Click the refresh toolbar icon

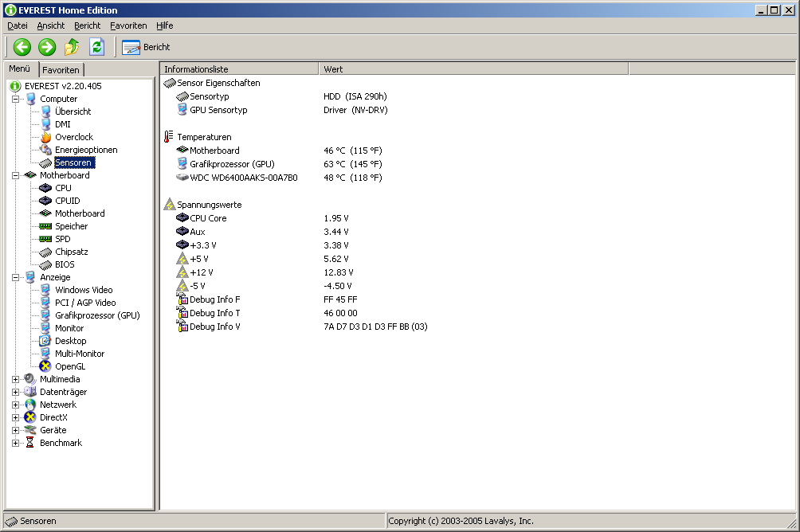coord(96,47)
